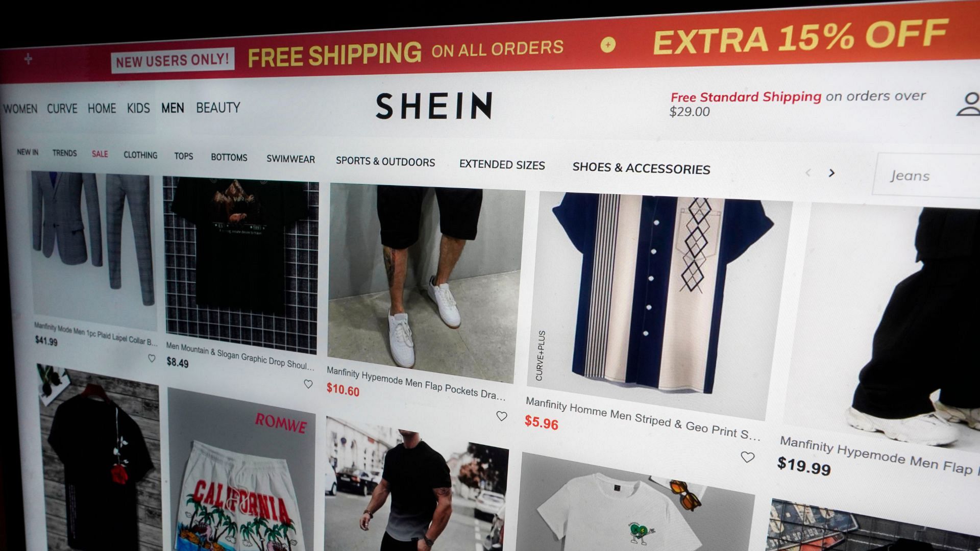
Task: Open the SWIMWEAR category
Action: [290, 159]
